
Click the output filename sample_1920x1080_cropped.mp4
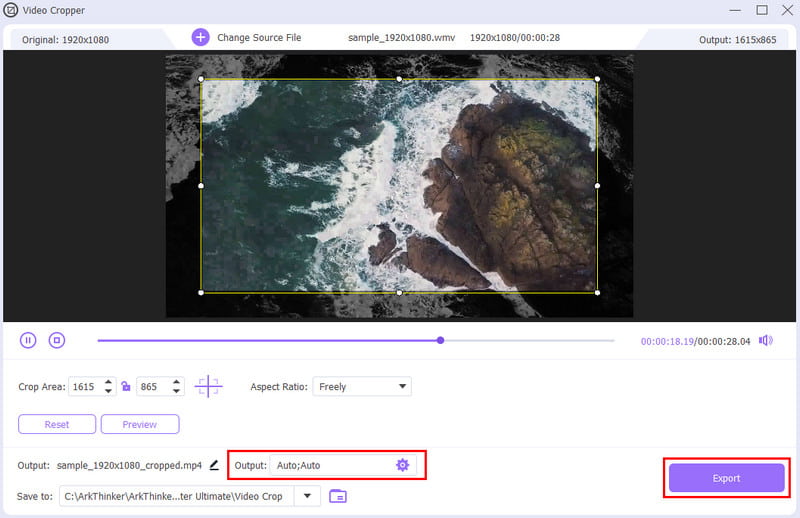tap(129, 465)
